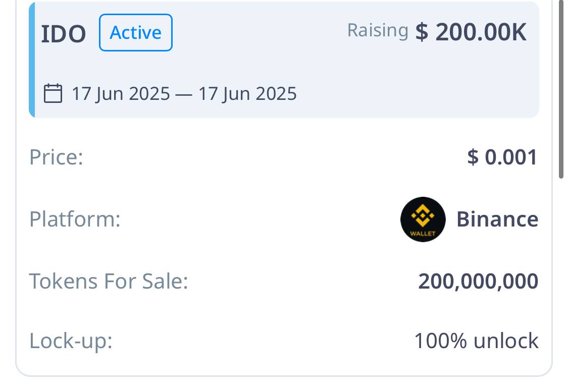The image size is (568, 392).
Task: Click the vertical scrollbar thumb
Action: coord(561,89)
